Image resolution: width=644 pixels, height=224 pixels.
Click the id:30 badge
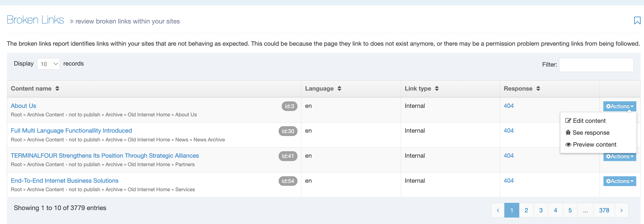(x=288, y=131)
